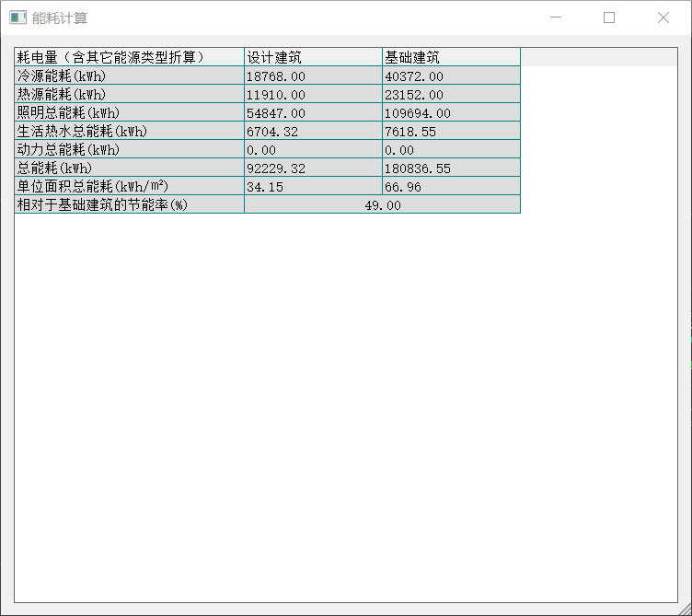This screenshot has height=616, width=692.
Task: Click the app icon in the title bar
Action: [17, 17]
